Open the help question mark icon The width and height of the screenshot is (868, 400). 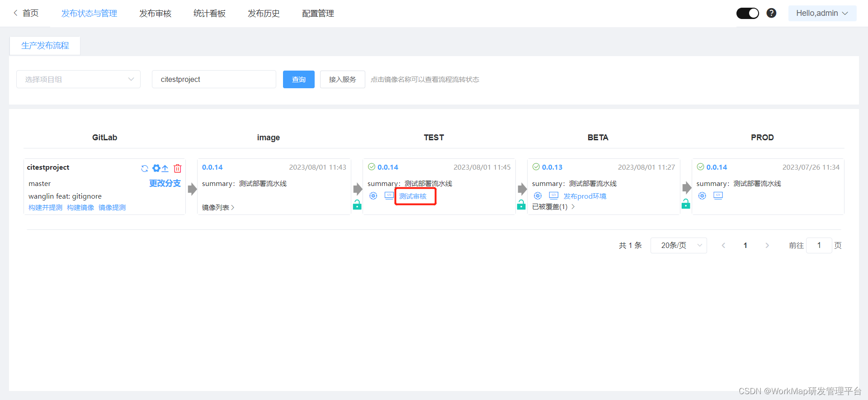coord(771,13)
